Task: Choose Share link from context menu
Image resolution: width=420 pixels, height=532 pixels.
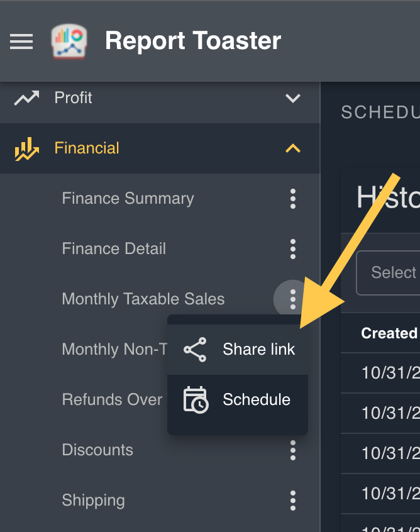Action: point(258,350)
